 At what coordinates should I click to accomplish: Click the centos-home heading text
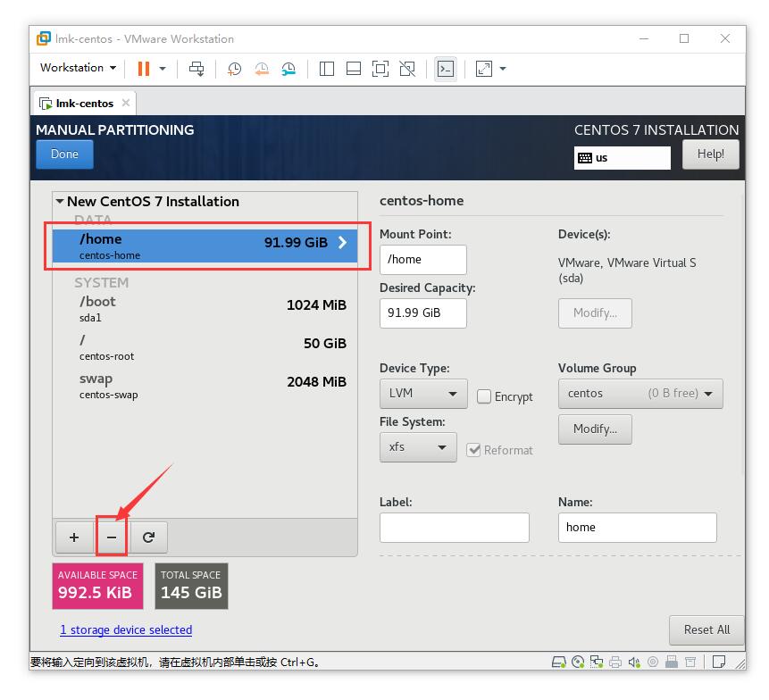422,201
